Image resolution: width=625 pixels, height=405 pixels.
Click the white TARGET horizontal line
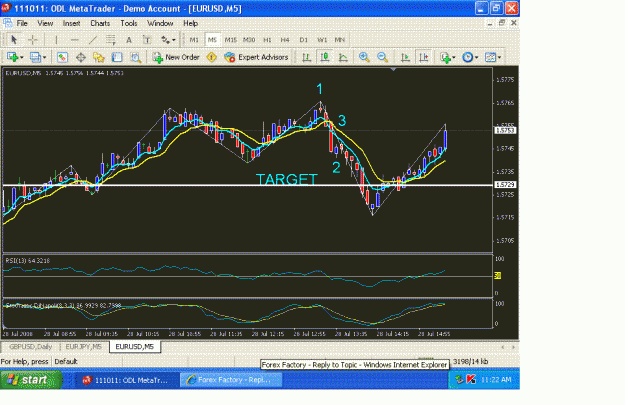pos(247,185)
